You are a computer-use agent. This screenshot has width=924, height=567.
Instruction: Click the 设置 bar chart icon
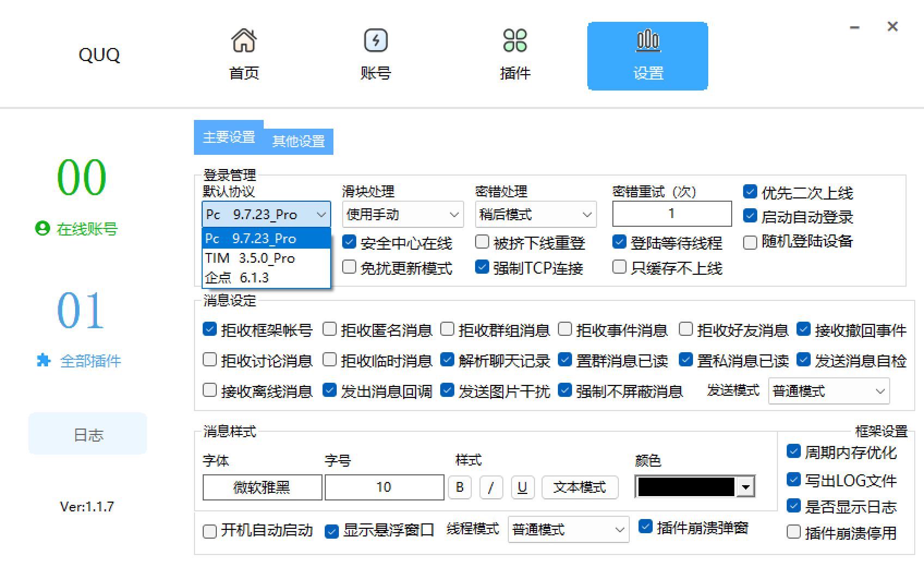coord(648,40)
